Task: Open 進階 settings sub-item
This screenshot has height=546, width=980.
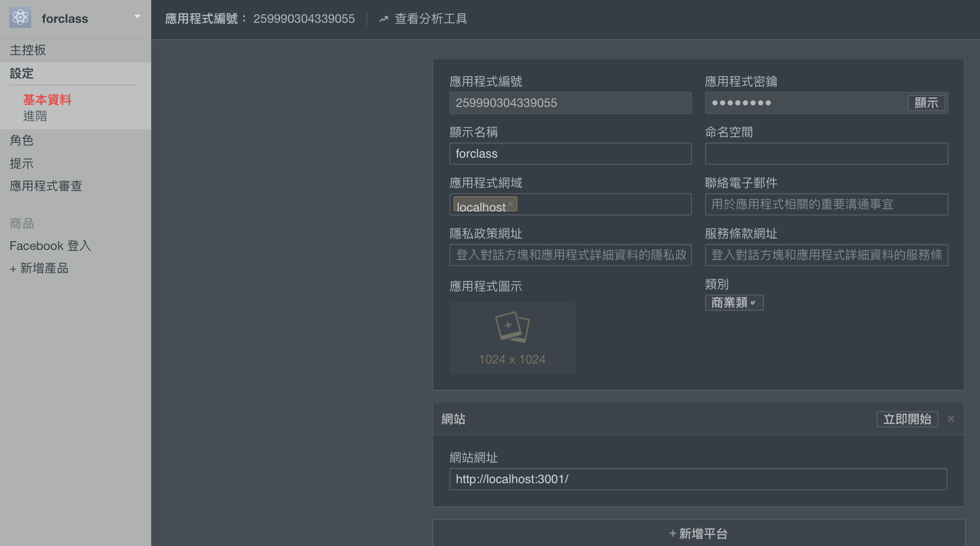Action: [35, 116]
